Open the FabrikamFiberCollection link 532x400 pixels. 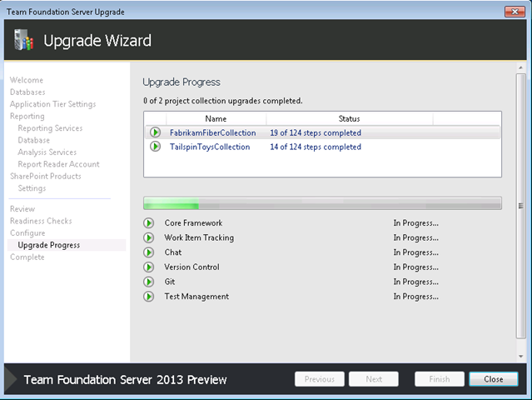213,132
